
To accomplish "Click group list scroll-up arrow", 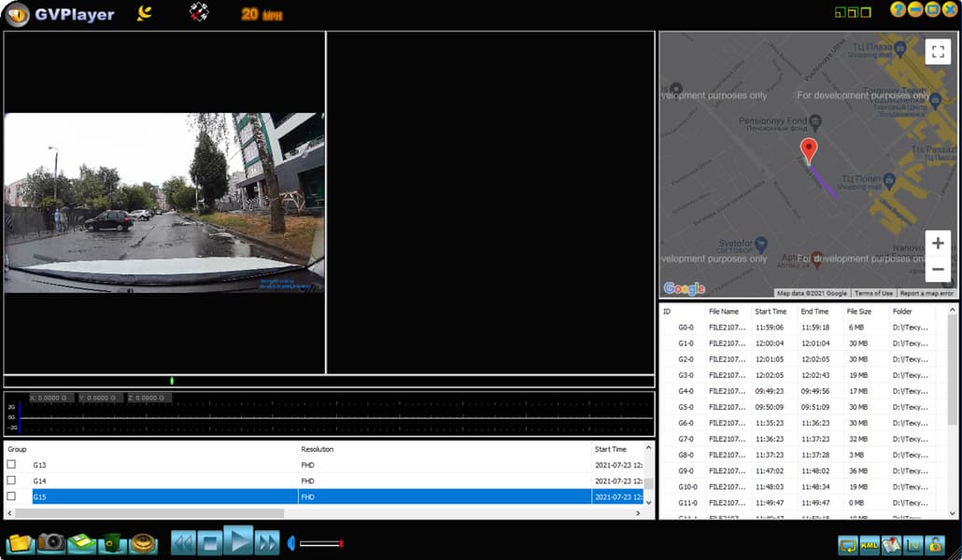I will (x=648, y=448).
